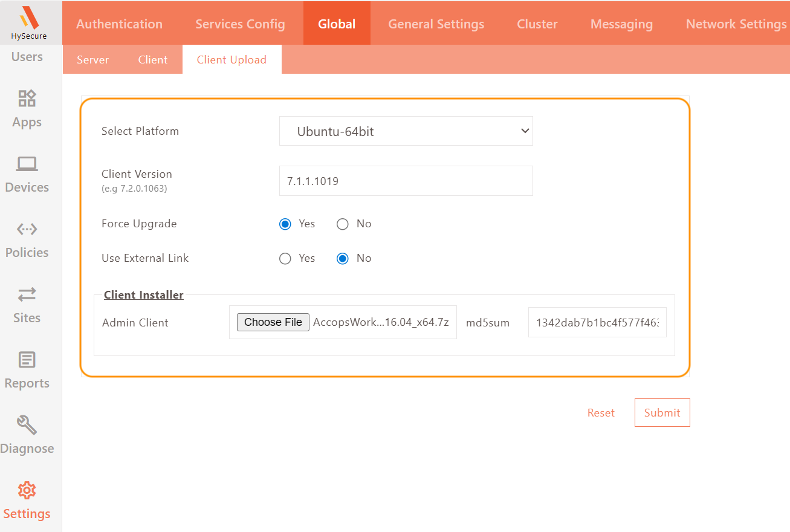
Task: Open the Services Config tab
Action: tap(240, 24)
